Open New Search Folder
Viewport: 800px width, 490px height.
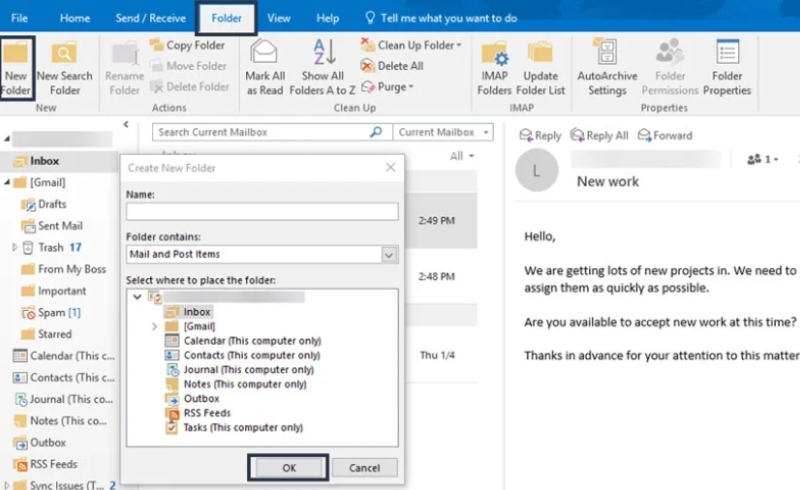click(x=65, y=68)
